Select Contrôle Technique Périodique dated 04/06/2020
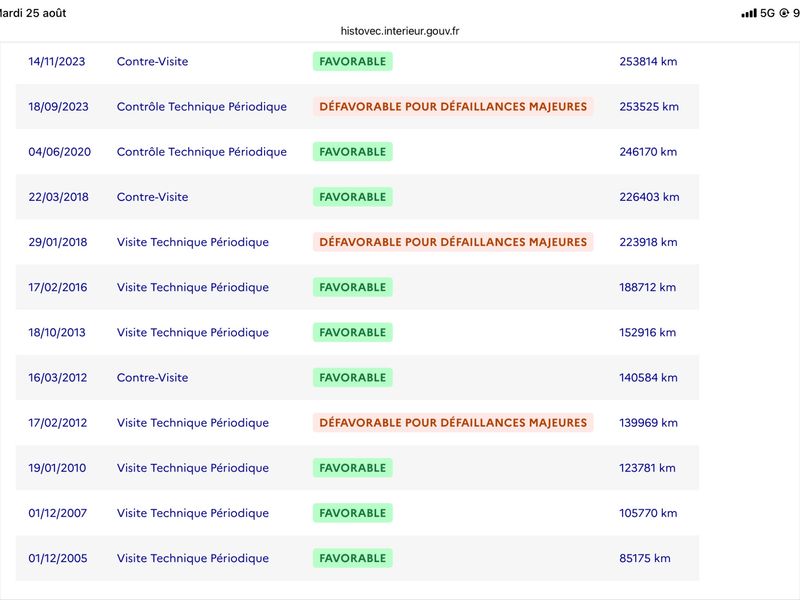Viewport: 800px width, 600px height. point(202,152)
